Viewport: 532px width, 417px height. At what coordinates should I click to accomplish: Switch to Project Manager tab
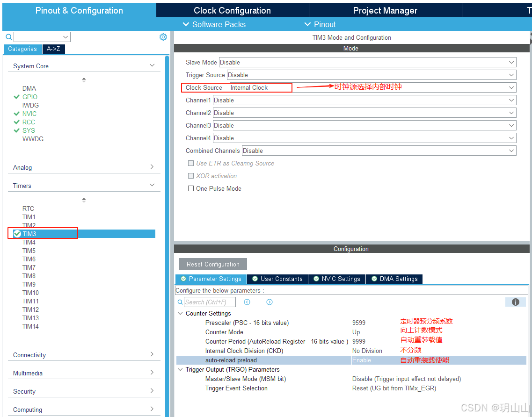385,10
